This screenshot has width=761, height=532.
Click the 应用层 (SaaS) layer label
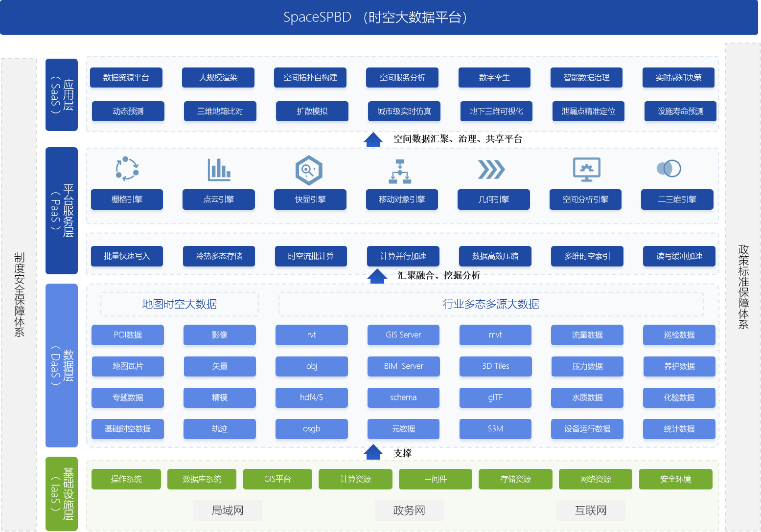[62, 95]
